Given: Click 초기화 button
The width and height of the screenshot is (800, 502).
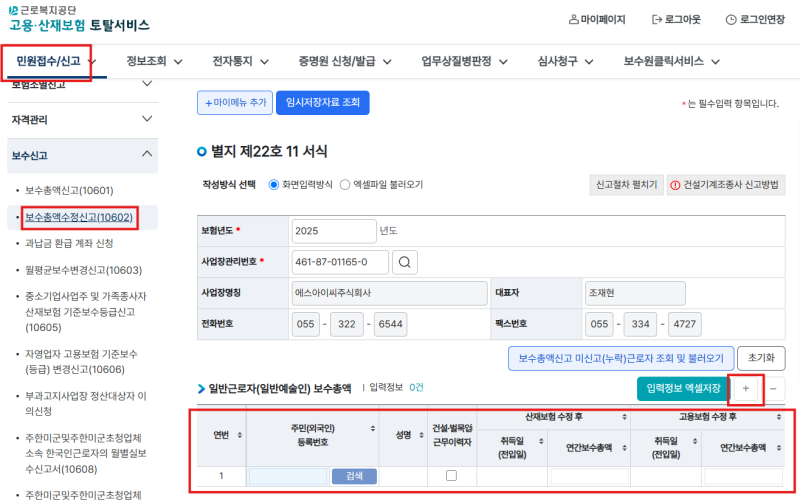Looking at the screenshot, I should point(761,358).
